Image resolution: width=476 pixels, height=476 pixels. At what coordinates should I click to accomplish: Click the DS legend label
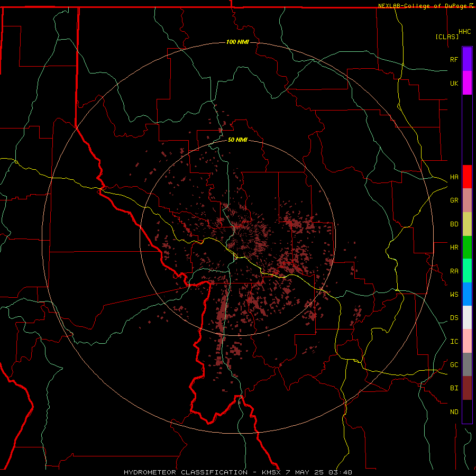tap(454, 318)
